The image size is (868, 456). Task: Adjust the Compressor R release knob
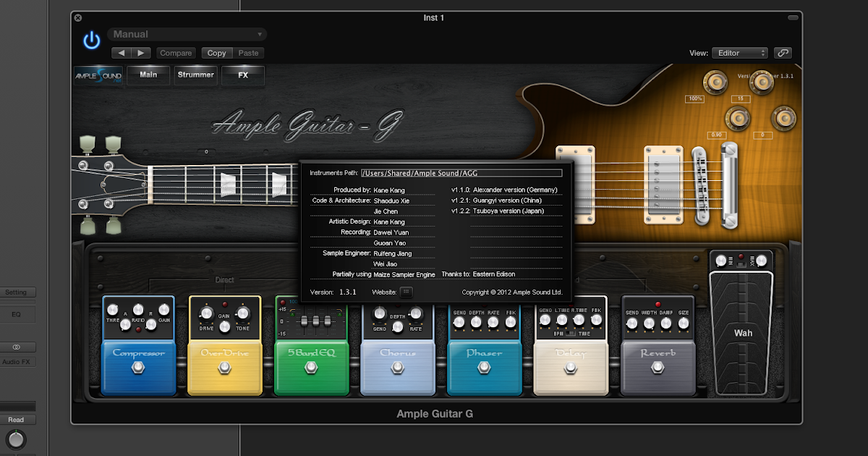click(151, 325)
